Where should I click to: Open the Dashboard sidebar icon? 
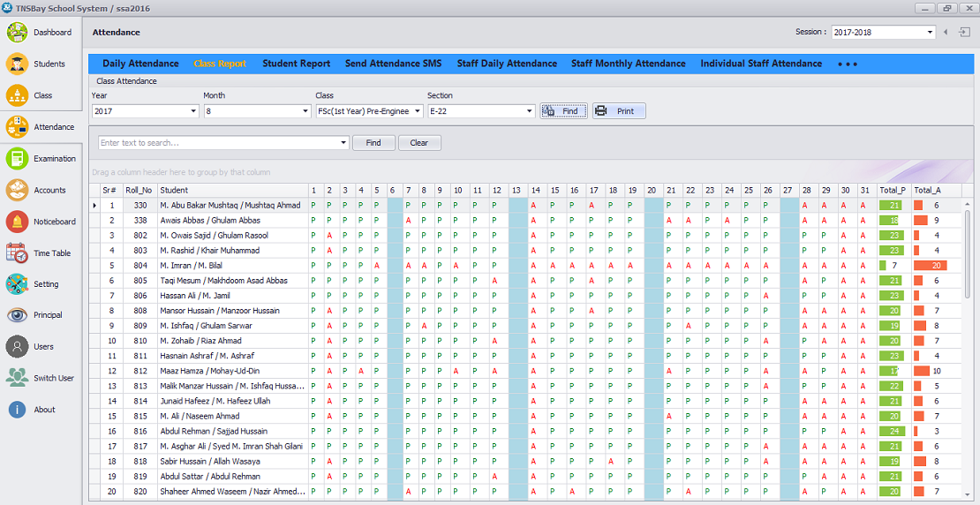(18, 33)
